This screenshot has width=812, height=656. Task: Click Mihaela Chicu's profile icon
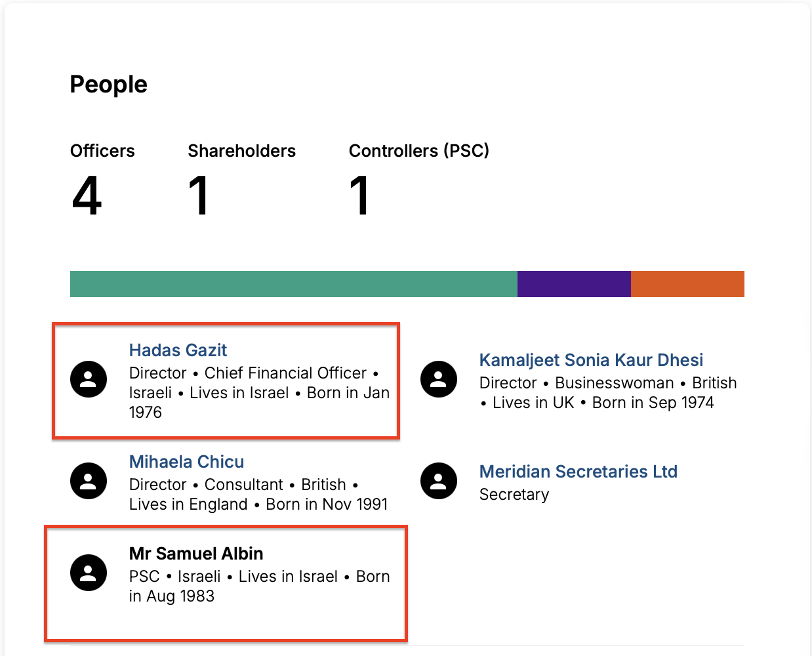(89, 481)
